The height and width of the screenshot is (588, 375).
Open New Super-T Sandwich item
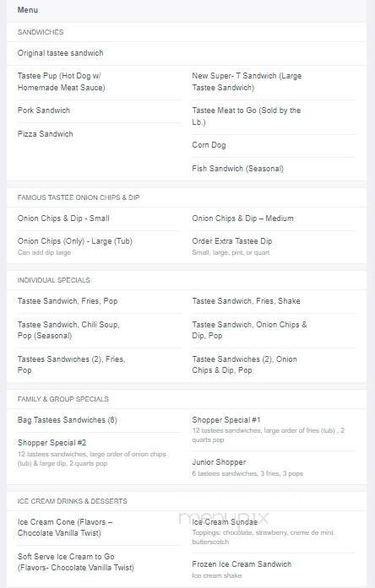pos(247,82)
